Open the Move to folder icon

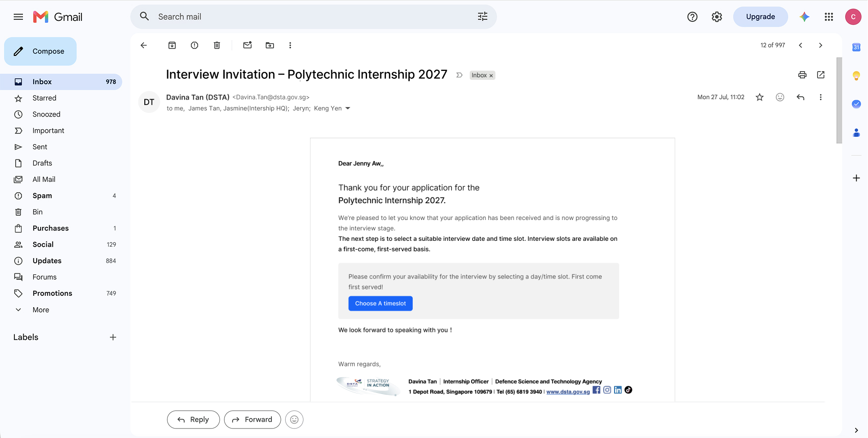[270, 46]
